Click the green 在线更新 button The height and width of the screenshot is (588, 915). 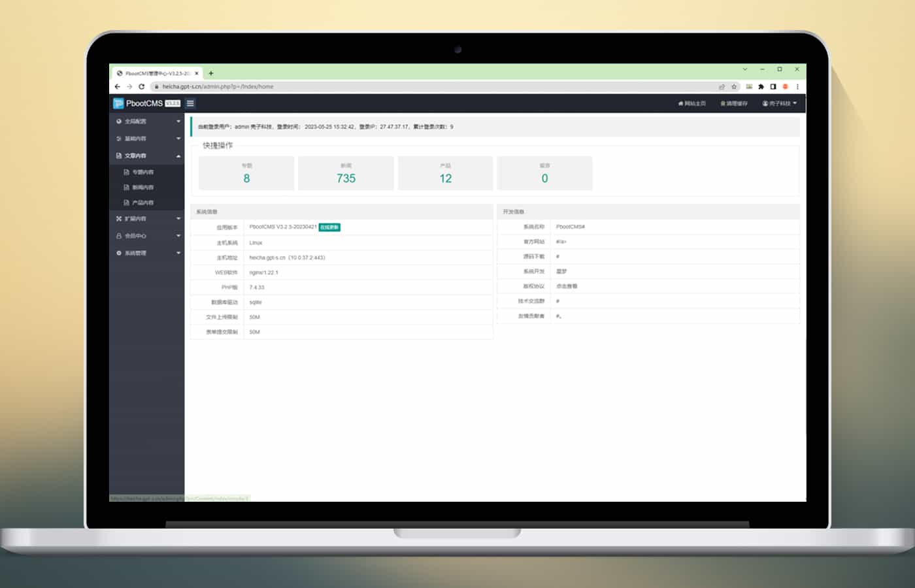(x=329, y=227)
